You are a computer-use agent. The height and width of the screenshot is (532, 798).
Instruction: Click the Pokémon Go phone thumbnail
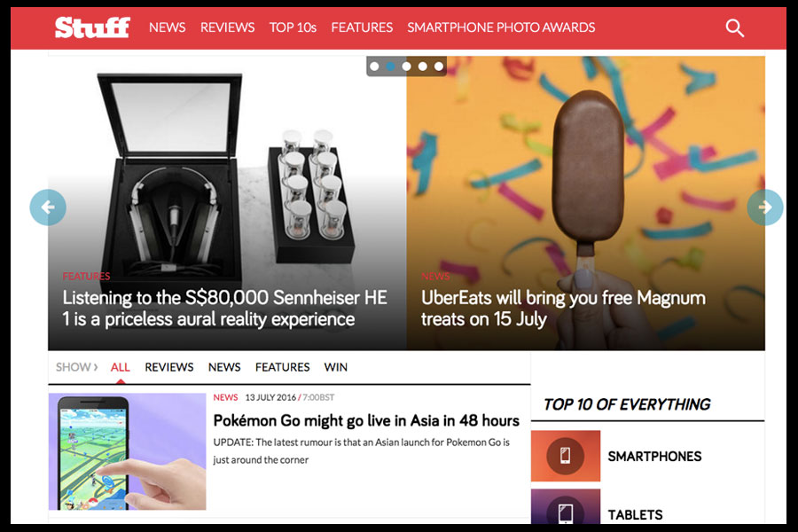[127, 451]
